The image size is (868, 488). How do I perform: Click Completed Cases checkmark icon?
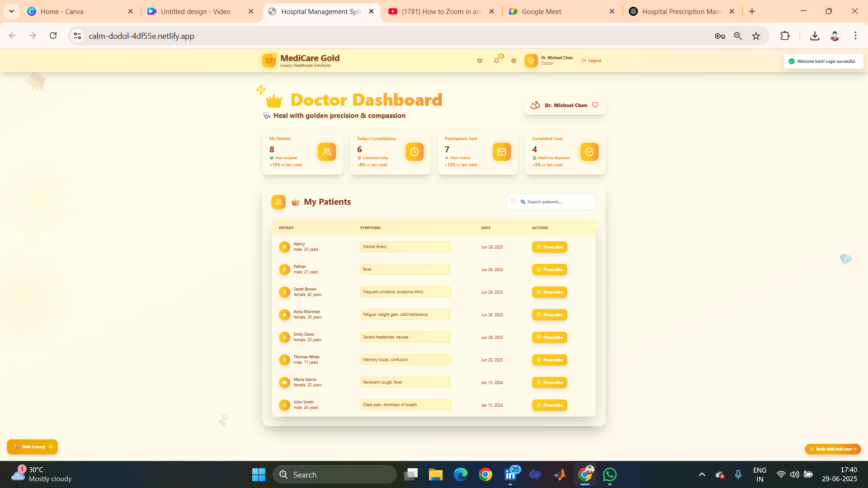point(589,152)
